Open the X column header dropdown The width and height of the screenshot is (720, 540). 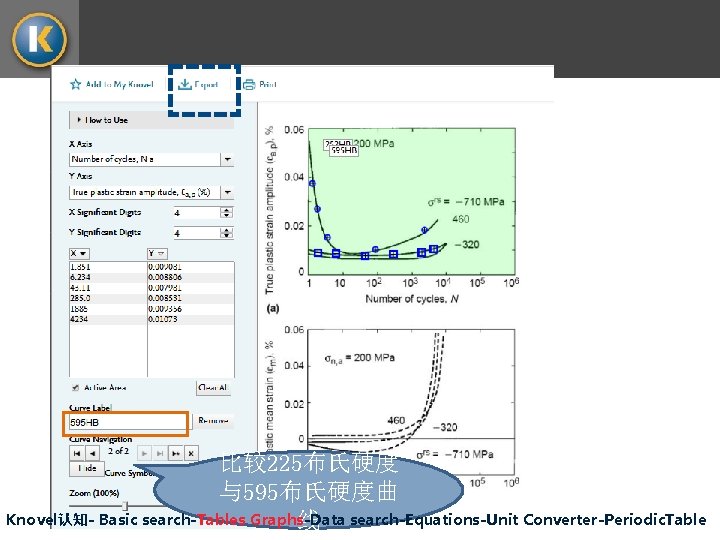(x=79, y=253)
